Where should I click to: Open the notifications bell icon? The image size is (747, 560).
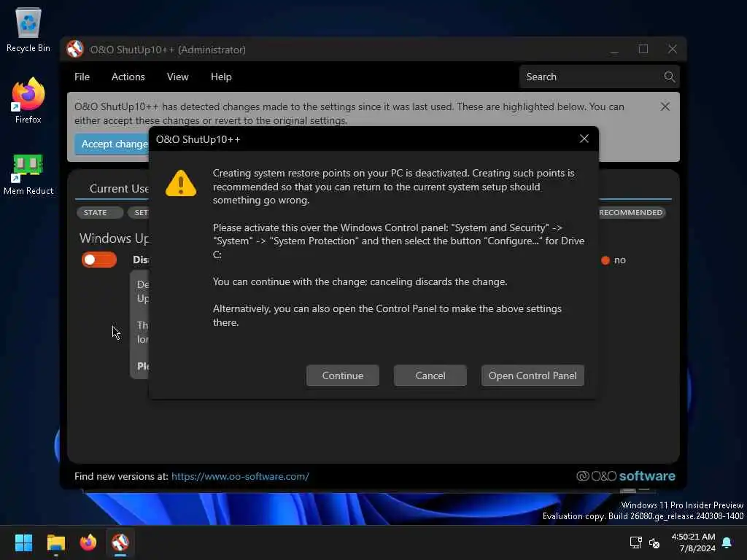coord(727,542)
